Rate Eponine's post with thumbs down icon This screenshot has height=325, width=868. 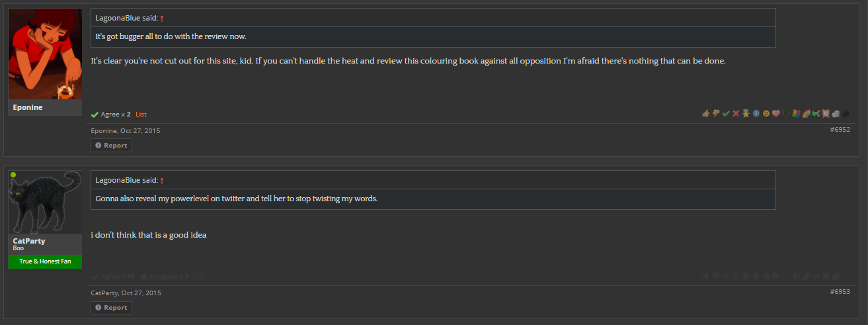716,113
